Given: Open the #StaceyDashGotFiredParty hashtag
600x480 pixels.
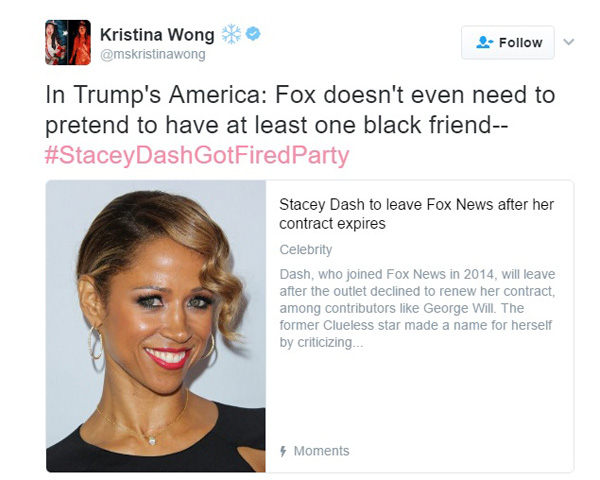Looking at the screenshot, I should [x=197, y=155].
